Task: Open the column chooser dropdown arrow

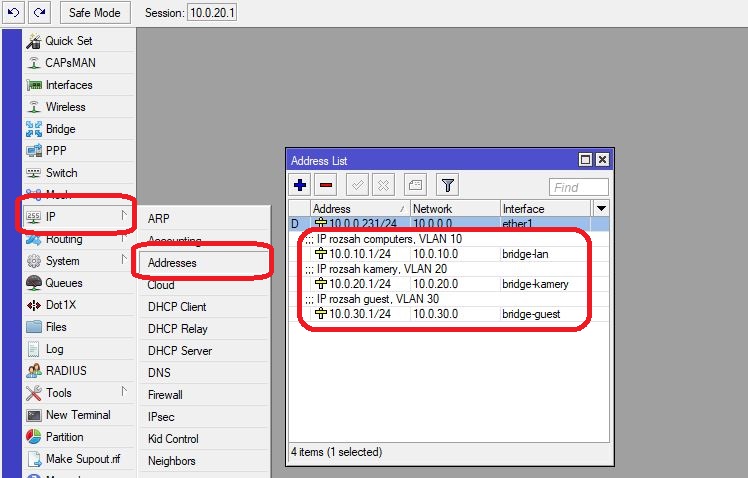Action: pos(601,208)
